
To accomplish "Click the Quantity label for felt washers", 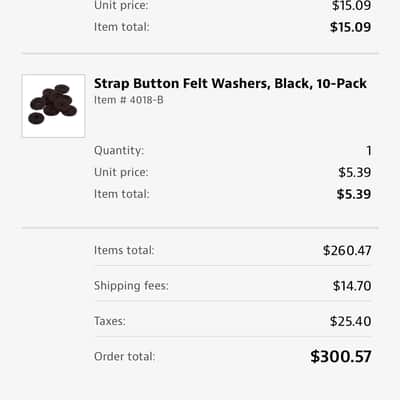I will [x=119, y=150].
